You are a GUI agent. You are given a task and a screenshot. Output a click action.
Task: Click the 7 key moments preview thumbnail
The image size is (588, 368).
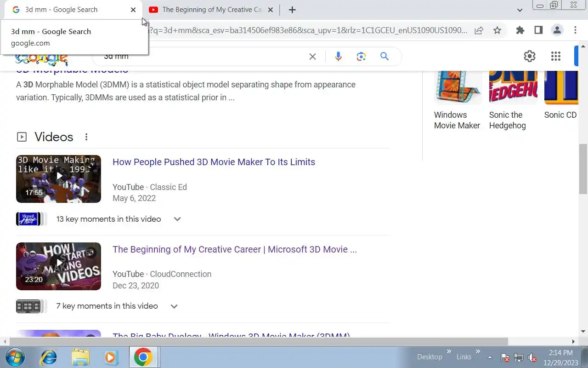28,306
